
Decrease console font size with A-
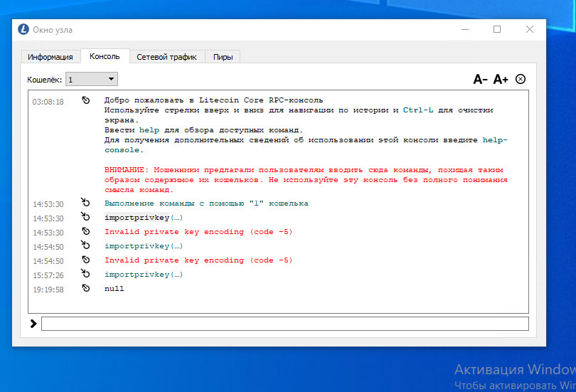click(480, 79)
